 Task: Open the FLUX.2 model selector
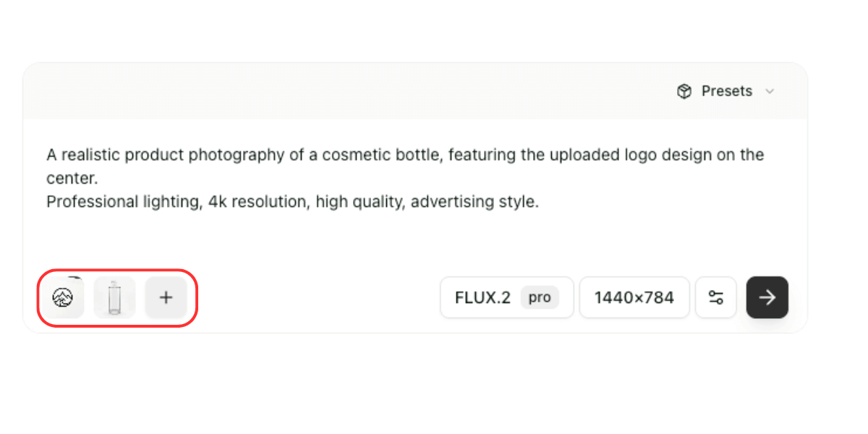coord(483,297)
